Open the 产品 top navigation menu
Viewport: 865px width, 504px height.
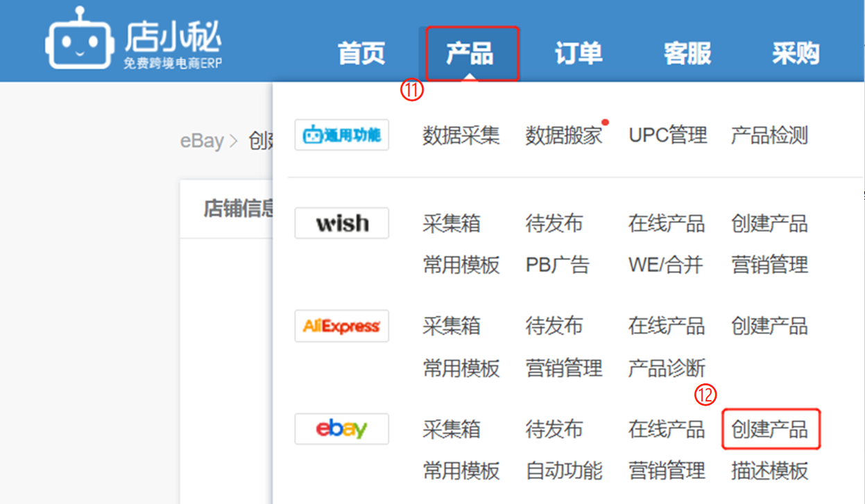coord(470,53)
